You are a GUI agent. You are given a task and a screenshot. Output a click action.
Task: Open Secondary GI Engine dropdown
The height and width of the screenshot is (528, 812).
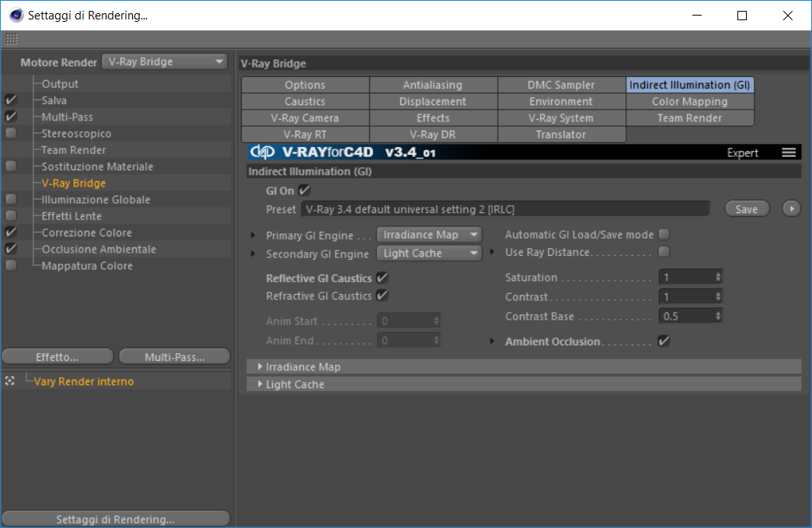tap(429, 254)
